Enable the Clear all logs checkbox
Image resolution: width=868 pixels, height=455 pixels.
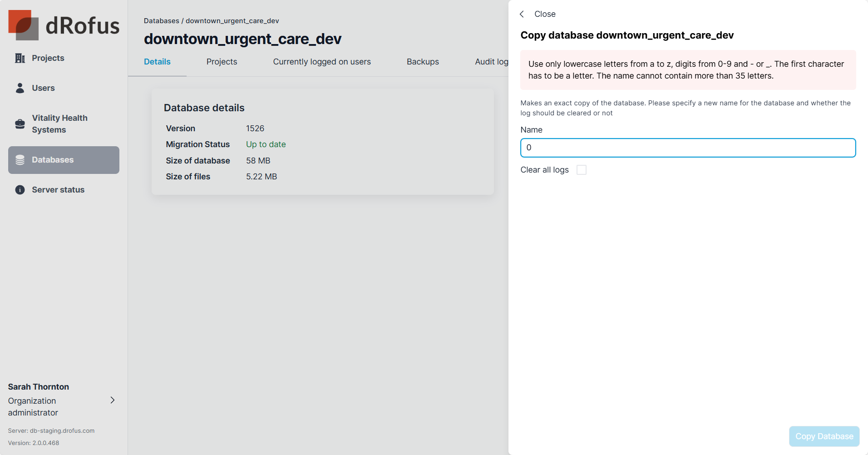pyautogui.click(x=581, y=170)
